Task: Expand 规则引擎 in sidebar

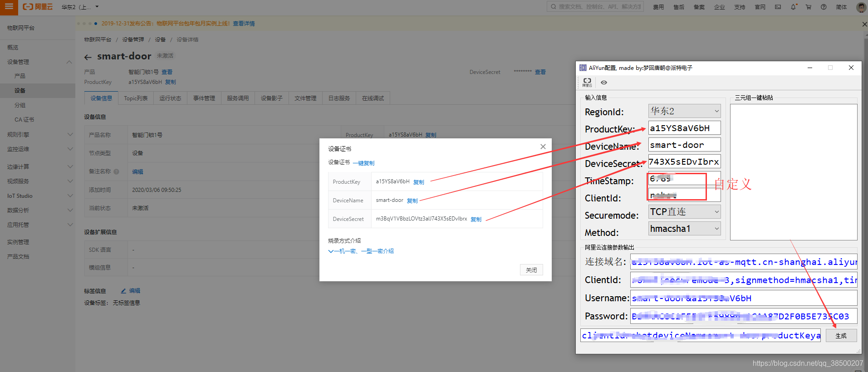Action: click(x=70, y=134)
